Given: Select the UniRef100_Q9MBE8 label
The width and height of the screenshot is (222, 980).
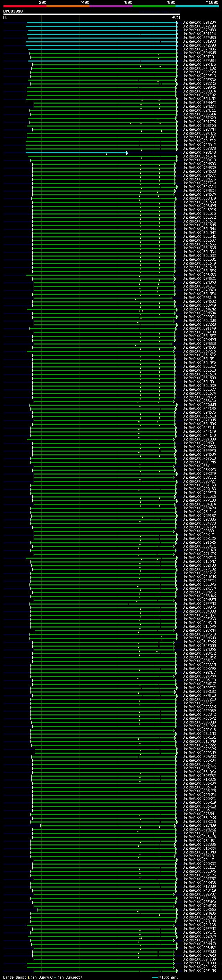Looking at the screenshot, I should pos(199,343).
